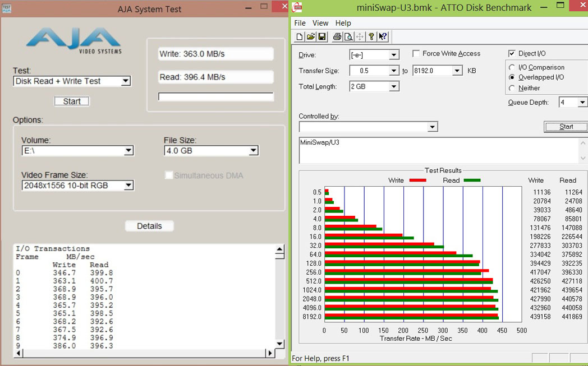The width and height of the screenshot is (588, 366).
Task: Click scroll right arrow in I/O Transactions list
Action: click(x=270, y=353)
